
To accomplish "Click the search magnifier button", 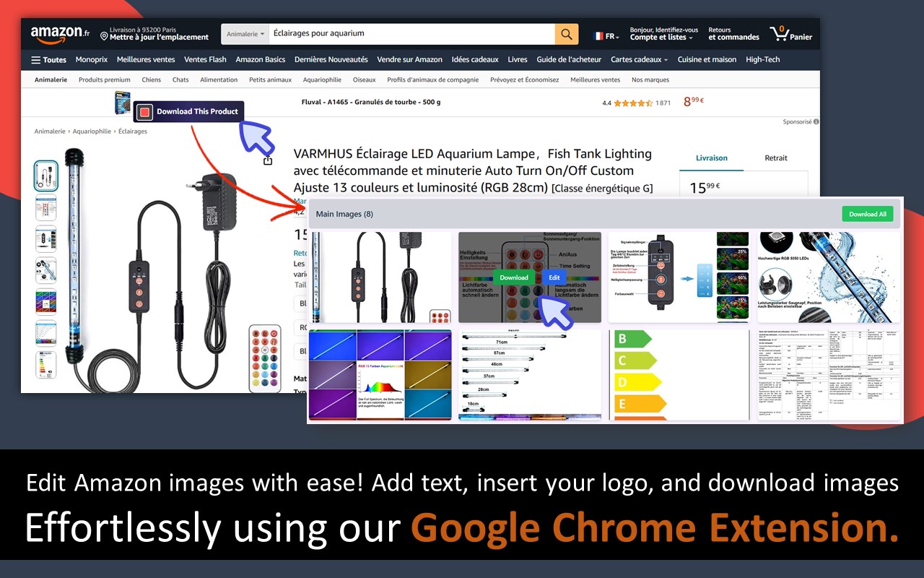I will pyautogui.click(x=567, y=34).
